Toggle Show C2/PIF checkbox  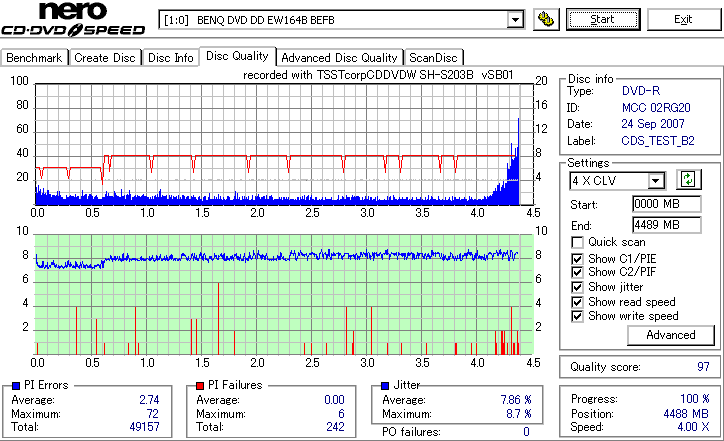pos(577,272)
